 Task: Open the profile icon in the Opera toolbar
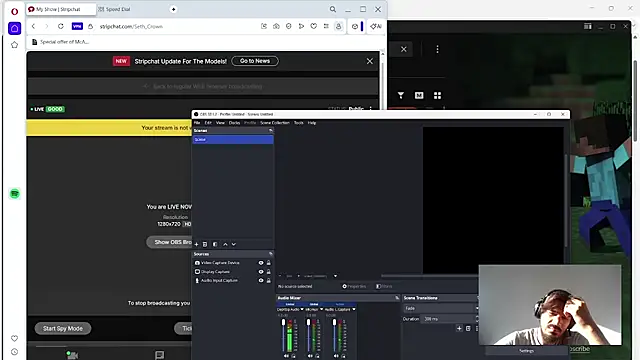[x=338, y=26]
